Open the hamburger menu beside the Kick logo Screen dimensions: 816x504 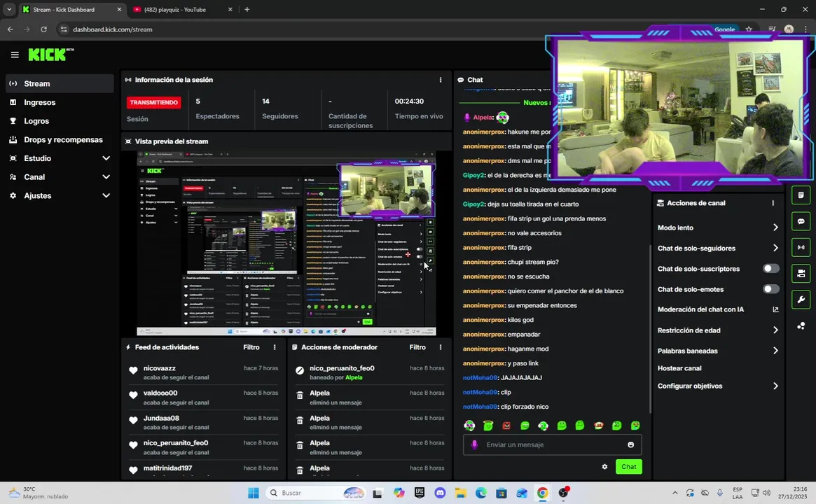click(x=15, y=55)
